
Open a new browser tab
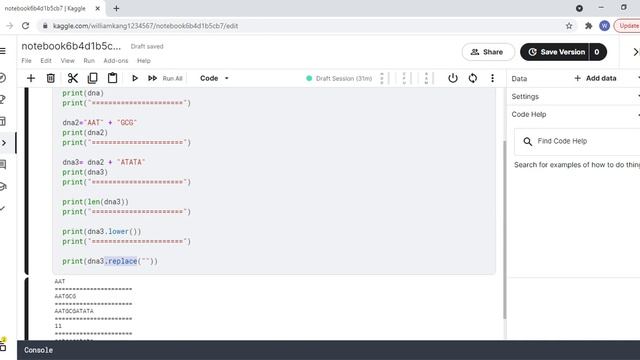tap(116, 8)
